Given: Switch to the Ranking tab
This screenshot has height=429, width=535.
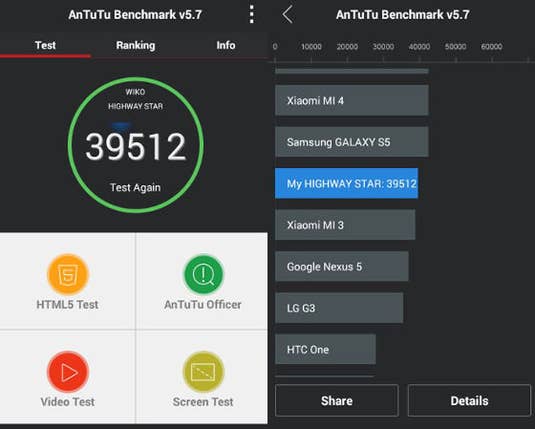Looking at the screenshot, I should click(x=135, y=45).
